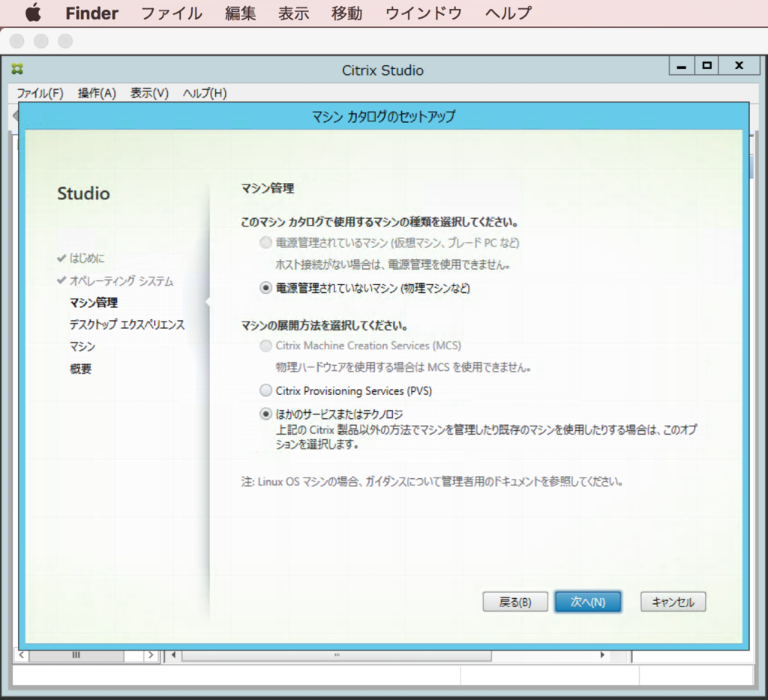Open the Apple menu icon
This screenshot has width=768, height=700.
33,13
